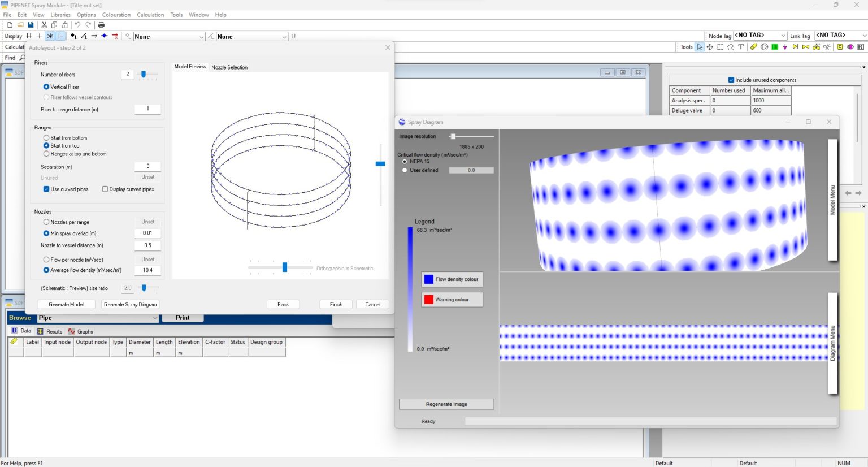
Task: Open the Calculation menu
Action: pyautogui.click(x=150, y=15)
